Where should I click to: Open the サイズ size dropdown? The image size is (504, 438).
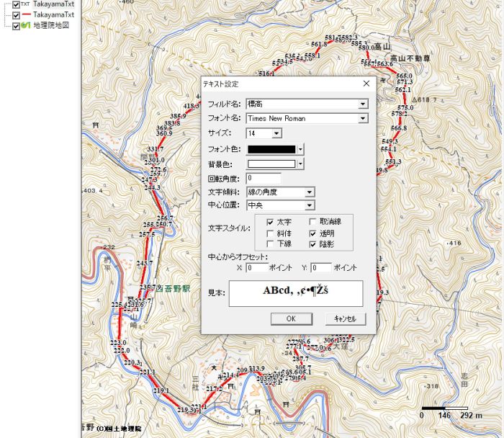(x=276, y=133)
